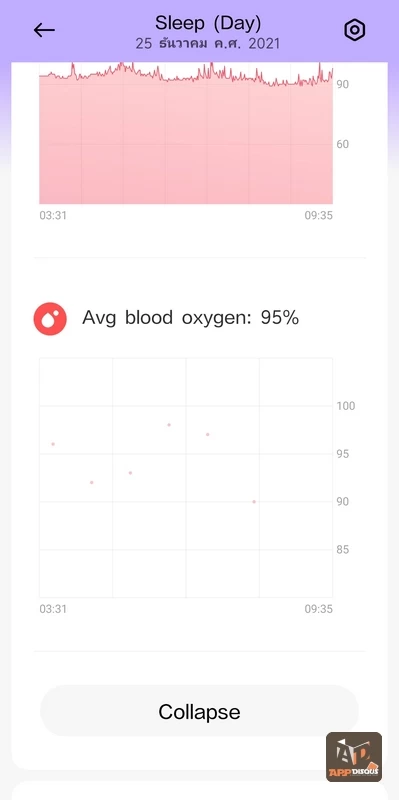Tap the 03:31 start label under oxygen chart
The image size is (399, 800).
point(53,609)
